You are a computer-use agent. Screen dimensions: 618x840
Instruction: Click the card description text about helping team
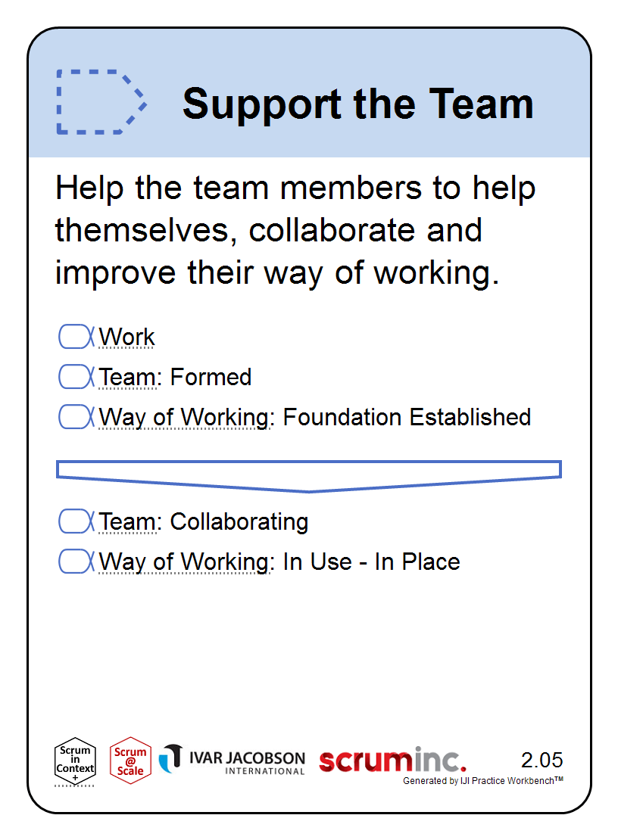[x=295, y=230]
